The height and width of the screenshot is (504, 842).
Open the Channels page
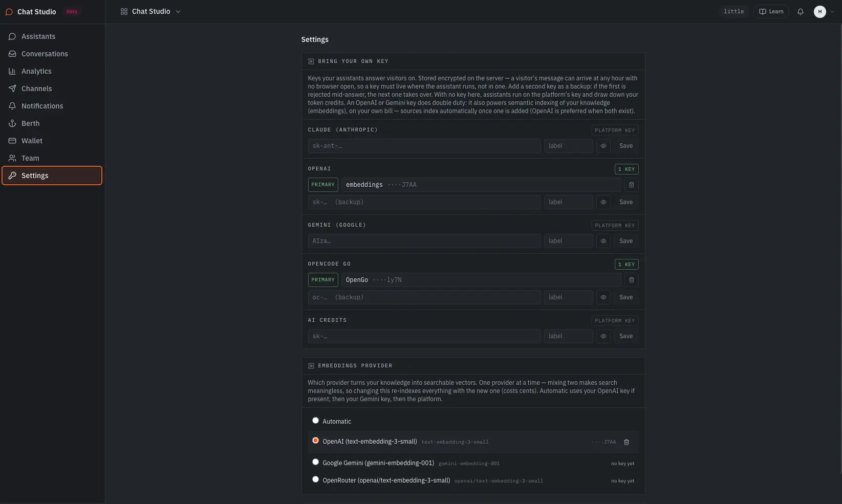(52, 89)
